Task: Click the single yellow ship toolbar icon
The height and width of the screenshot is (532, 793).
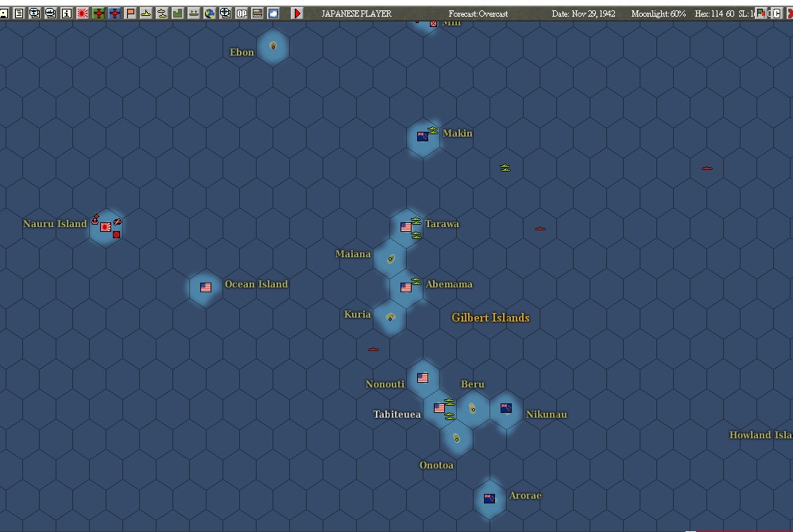Action: pyautogui.click(x=146, y=13)
